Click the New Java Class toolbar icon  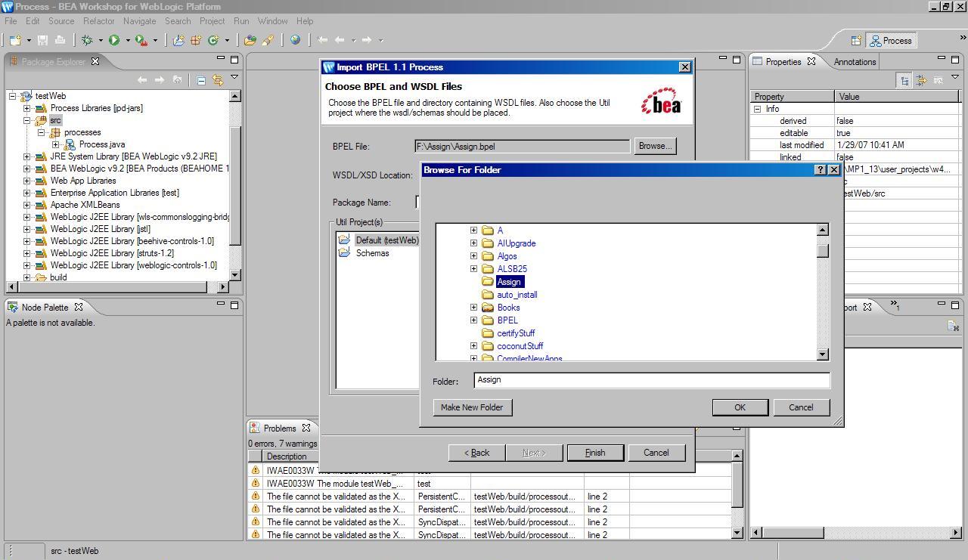point(213,40)
